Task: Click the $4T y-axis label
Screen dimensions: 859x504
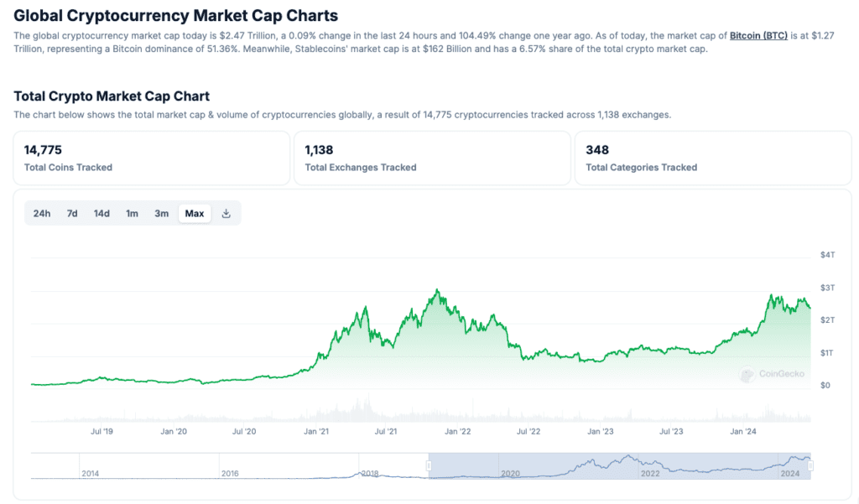Action: (x=827, y=255)
